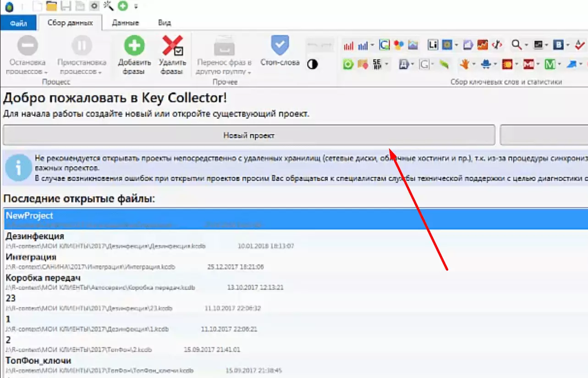Image resolution: width=588 pixels, height=378 pixels.
Task: Click the Li icon in the ribbon
Action: [x=433, y=45]
